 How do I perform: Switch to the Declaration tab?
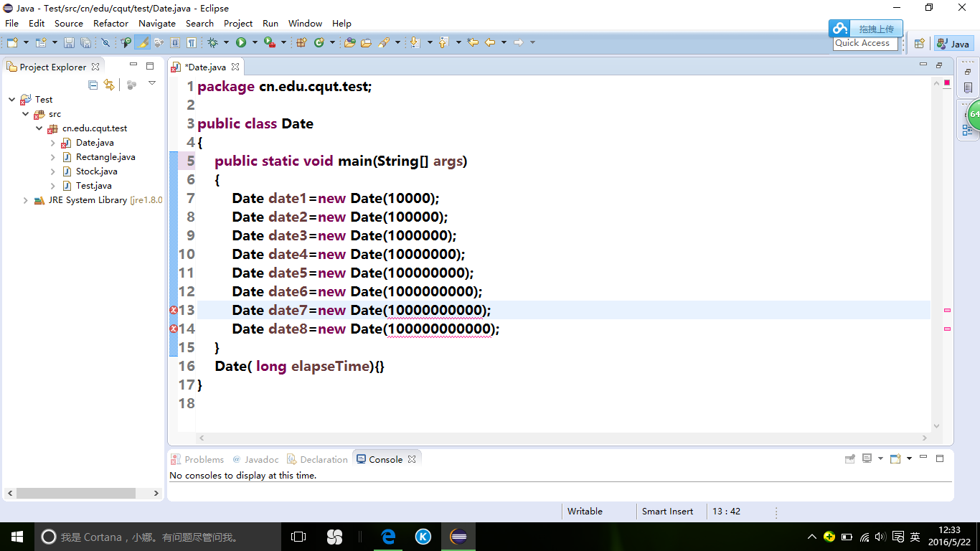point(317,459)
